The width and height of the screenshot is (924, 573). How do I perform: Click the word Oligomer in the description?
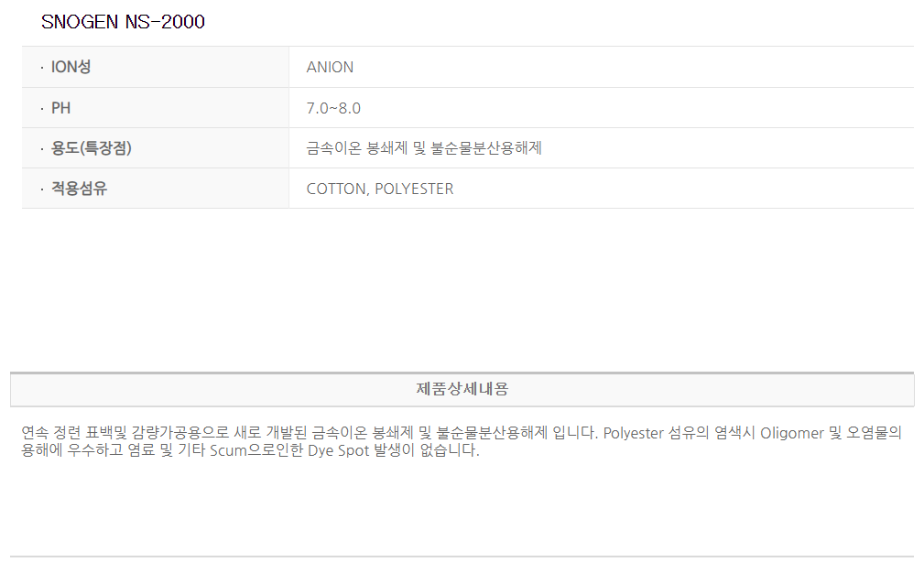click(792, 433)
